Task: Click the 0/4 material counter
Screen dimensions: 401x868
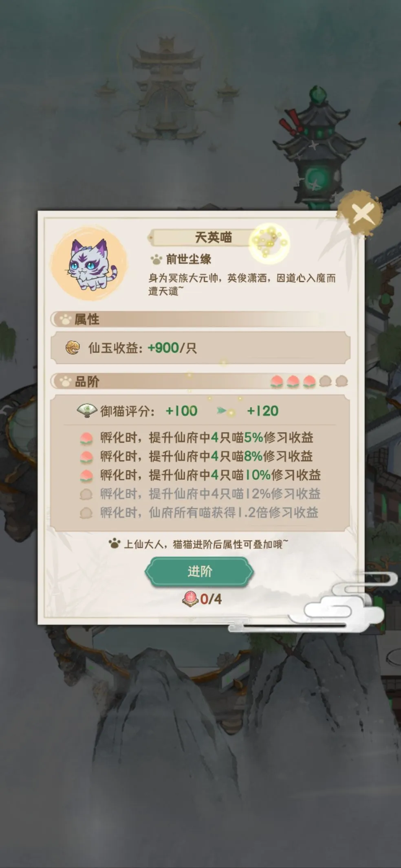Action: pos(211,599)
